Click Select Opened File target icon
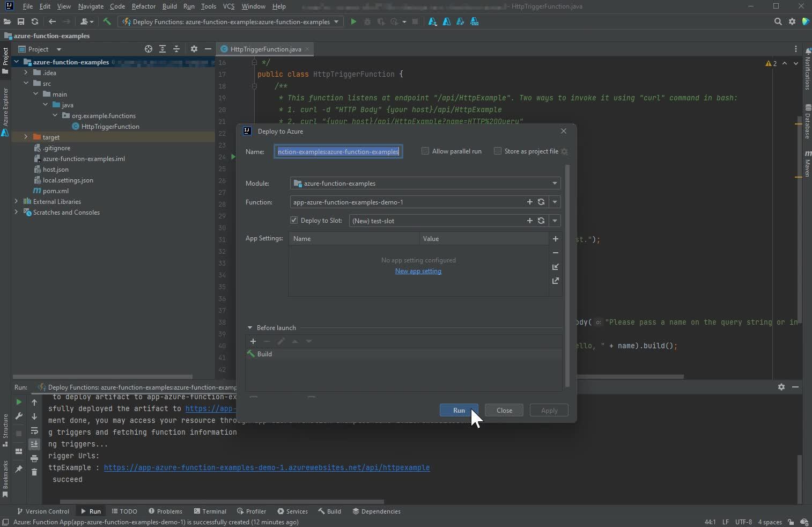This screenshot has width=812, height=527. coord(149,49)
